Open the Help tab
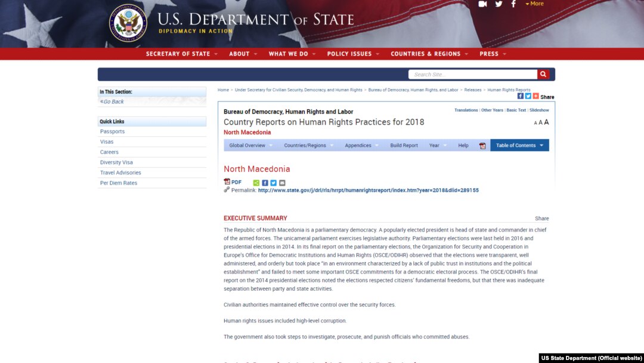This screenshot has width=644, height=363. click(x=463, y=146)
